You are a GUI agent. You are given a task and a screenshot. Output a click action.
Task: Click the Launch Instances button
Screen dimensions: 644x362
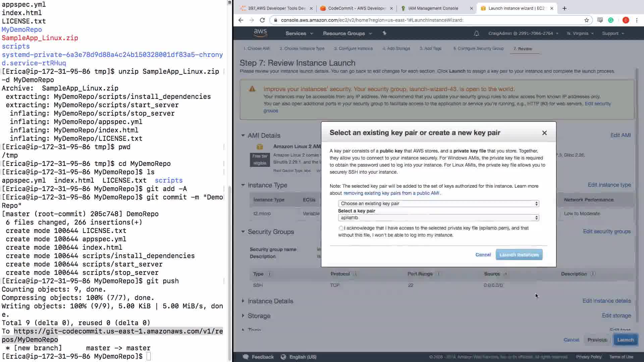coord(519,255)
